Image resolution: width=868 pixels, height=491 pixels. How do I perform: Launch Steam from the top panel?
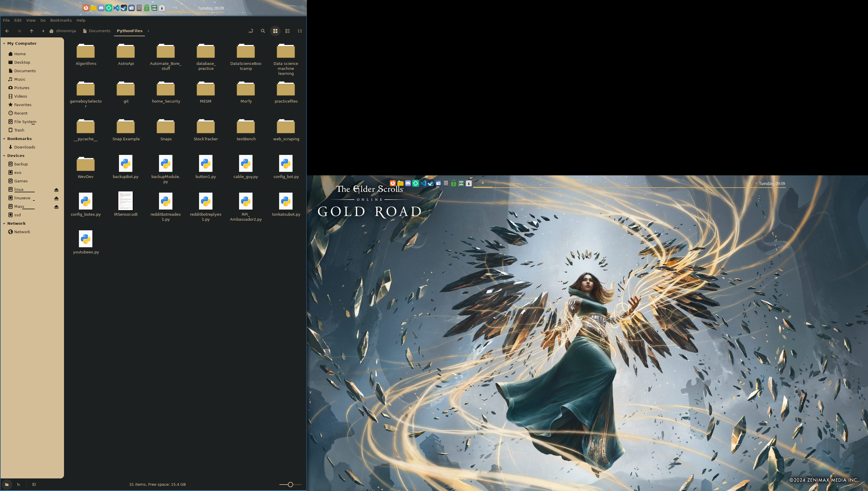(x=124, y=8)
